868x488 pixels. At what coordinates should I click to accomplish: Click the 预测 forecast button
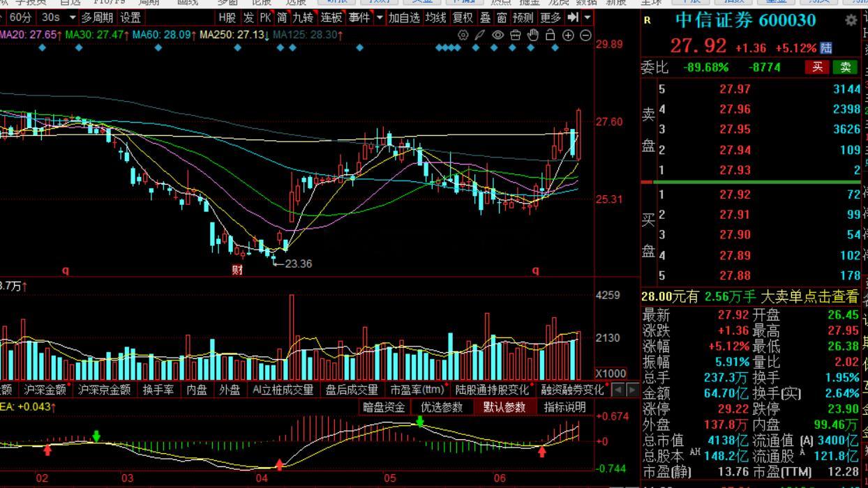[x=523, y=17]
